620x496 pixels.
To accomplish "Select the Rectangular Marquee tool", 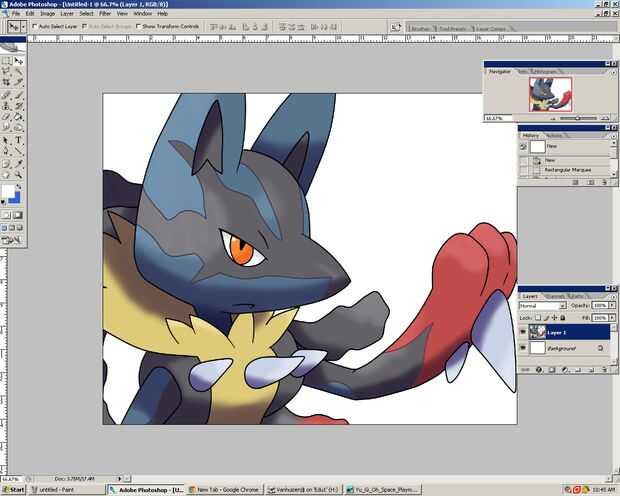I will pyautogui.click(x=6, y=61).
